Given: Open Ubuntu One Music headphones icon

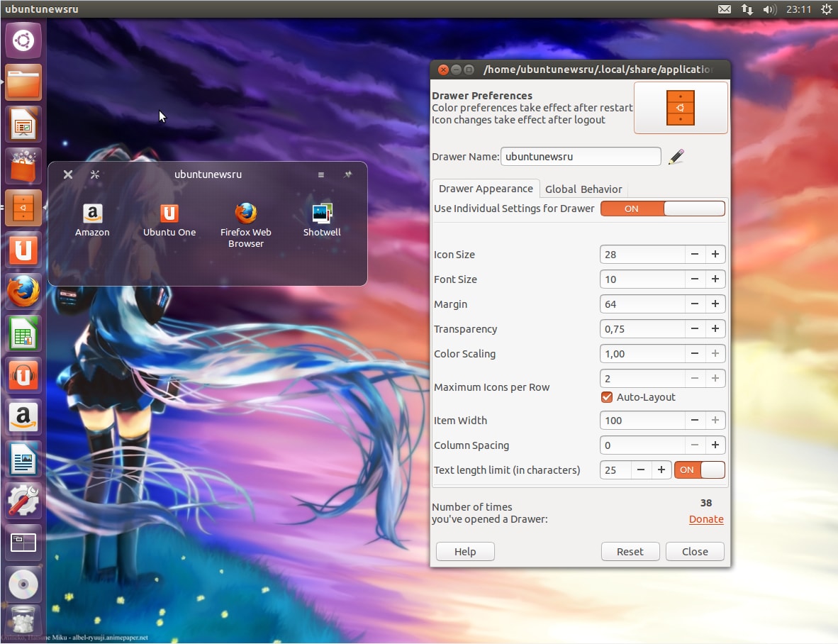Looking at the screenshot, I should 23,375.
